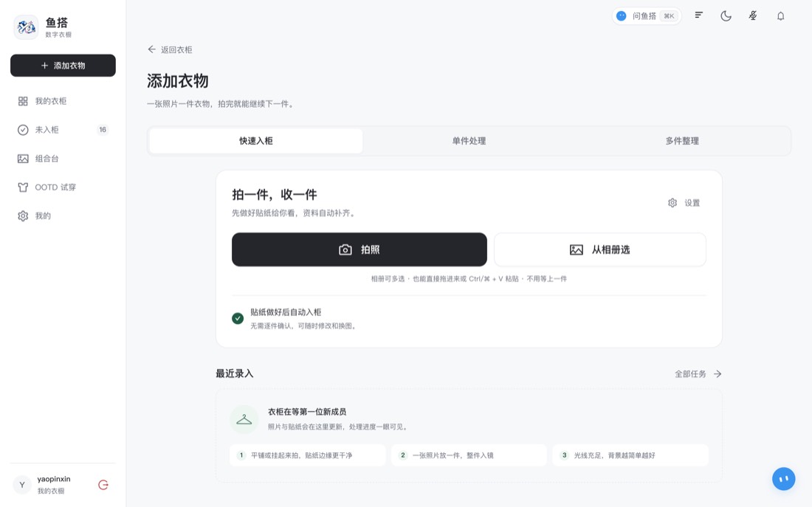Open the blue floating assistant button

(783, 479)
